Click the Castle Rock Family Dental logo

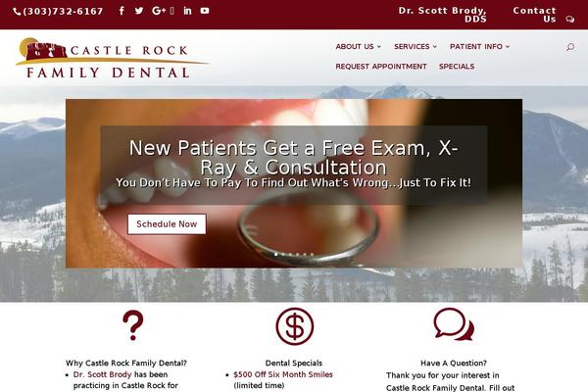coord(112,58)
